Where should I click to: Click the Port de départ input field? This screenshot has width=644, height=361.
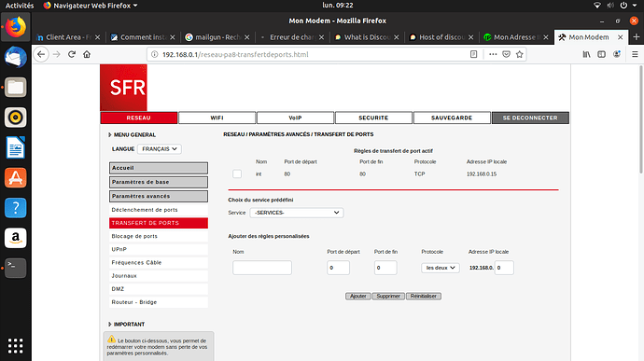pos(339,268)
